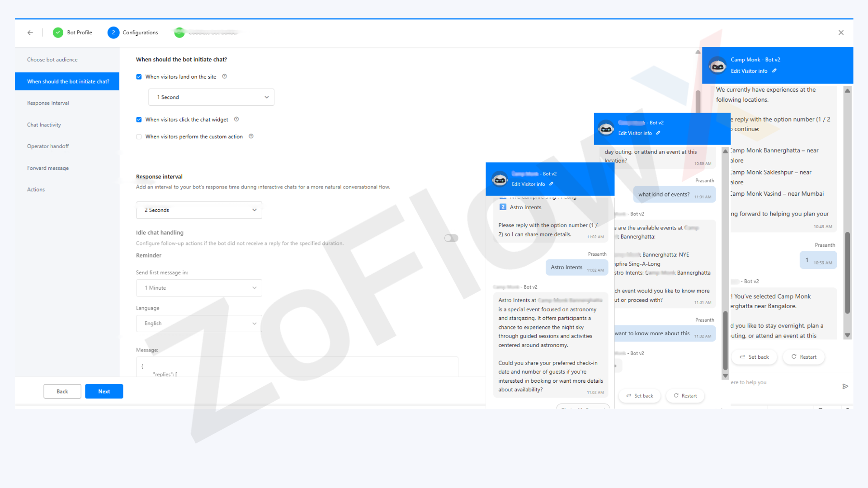Click the send message arrow icon
Image resolution: width=868 pixels, height=488 pixels.
[x=845, y=386]
